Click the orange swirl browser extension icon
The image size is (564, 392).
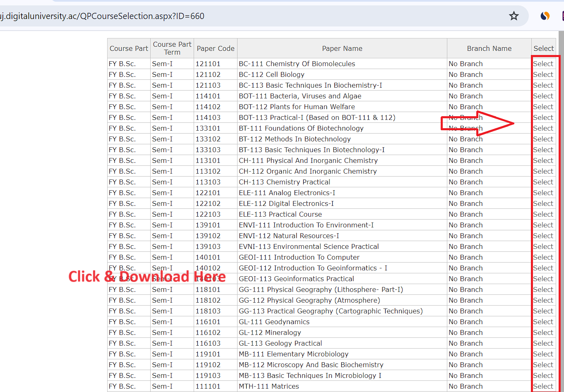[545, 16]
